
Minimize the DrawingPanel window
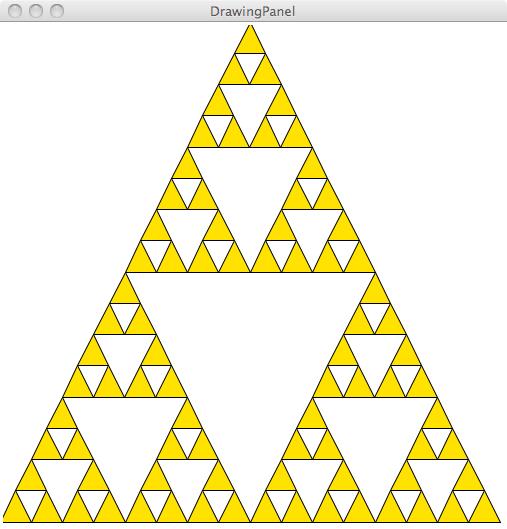[x=36, y=11]
